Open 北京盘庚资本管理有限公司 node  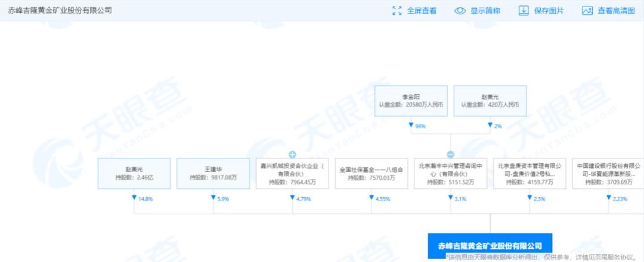[x=530, y=173]
